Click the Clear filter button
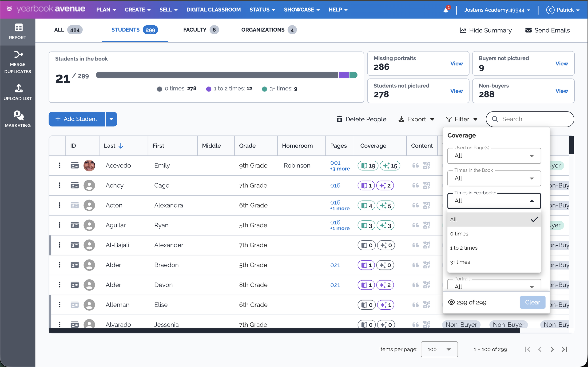This screenshot has height=367, width=588. click(x=532, y=303)
